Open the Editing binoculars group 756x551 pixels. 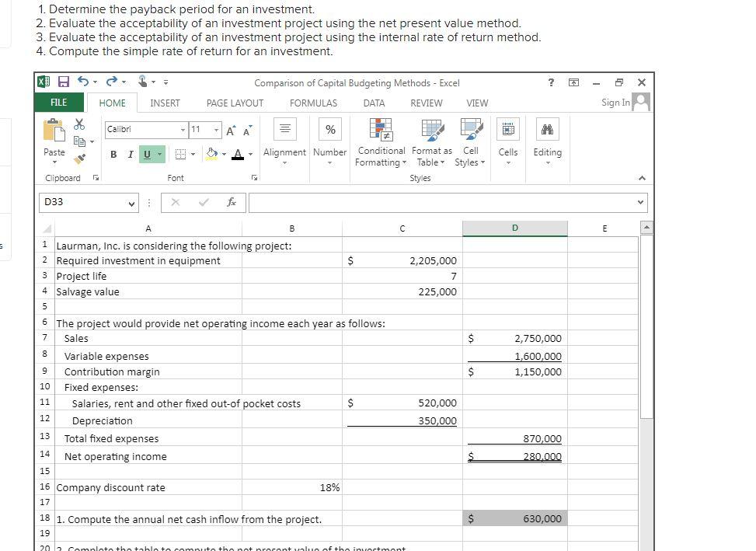tap(547, 142)
